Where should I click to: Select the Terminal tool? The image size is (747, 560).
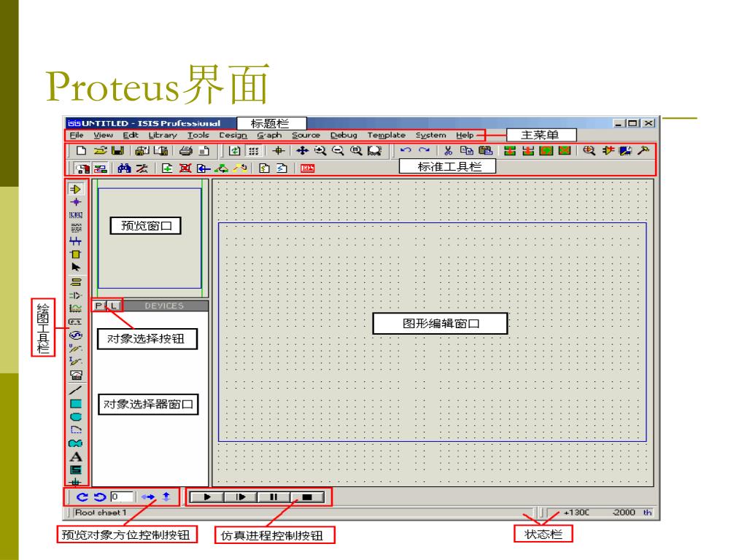[x=76, y=282]
